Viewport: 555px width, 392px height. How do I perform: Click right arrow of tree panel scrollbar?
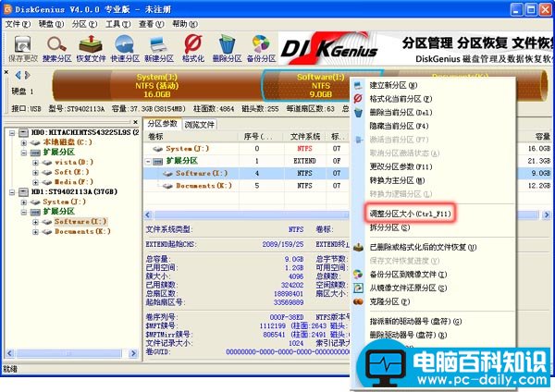(133, 353)
